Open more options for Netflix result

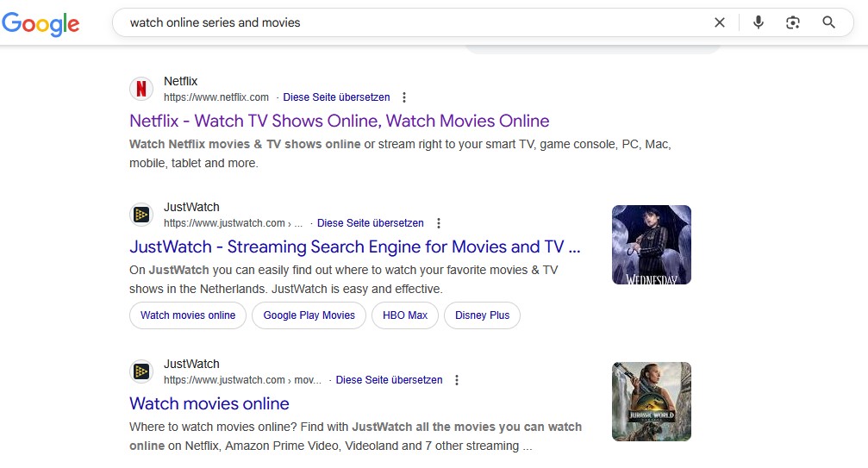404,97
